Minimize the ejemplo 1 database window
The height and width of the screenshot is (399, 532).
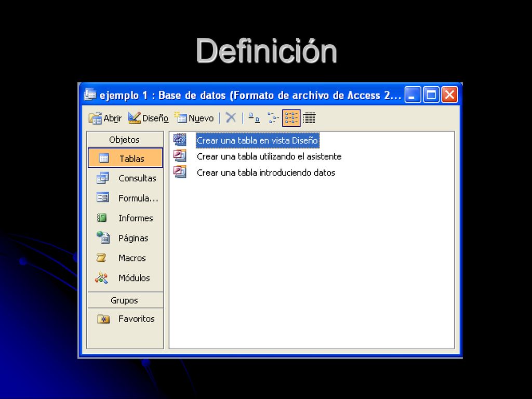[413, 95]
